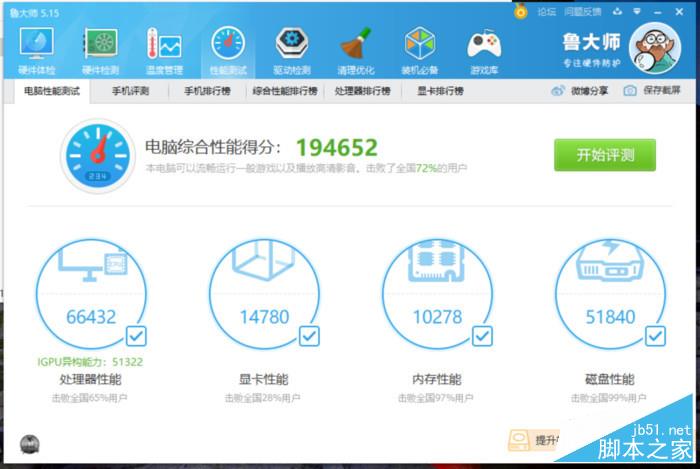The height and width of the screenshot is (469, 700).
Task: Click the disk circle showing 51840
Action: (x=610, y=295)
